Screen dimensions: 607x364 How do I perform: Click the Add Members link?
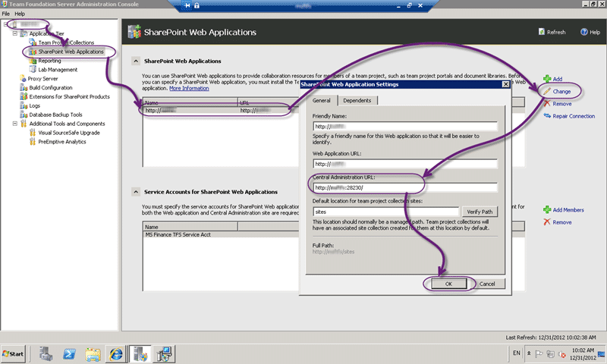[568, 209]
